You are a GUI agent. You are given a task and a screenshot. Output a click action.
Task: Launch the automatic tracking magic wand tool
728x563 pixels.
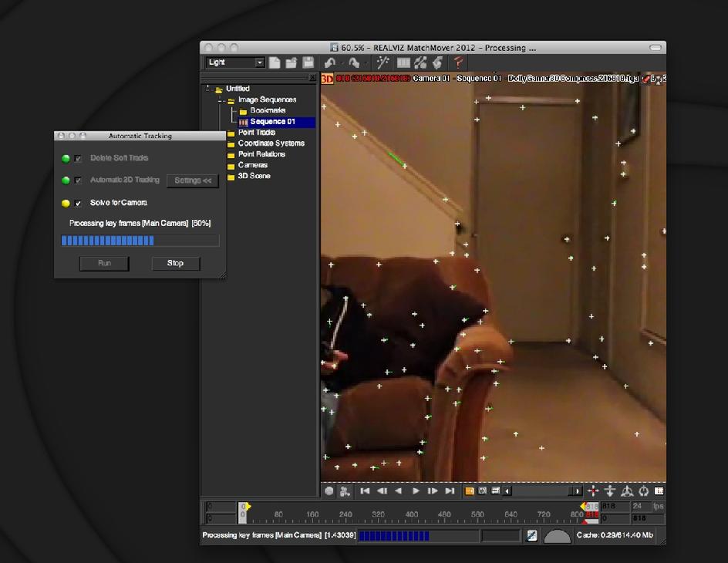pyautogui.click(x=383, y=62)
